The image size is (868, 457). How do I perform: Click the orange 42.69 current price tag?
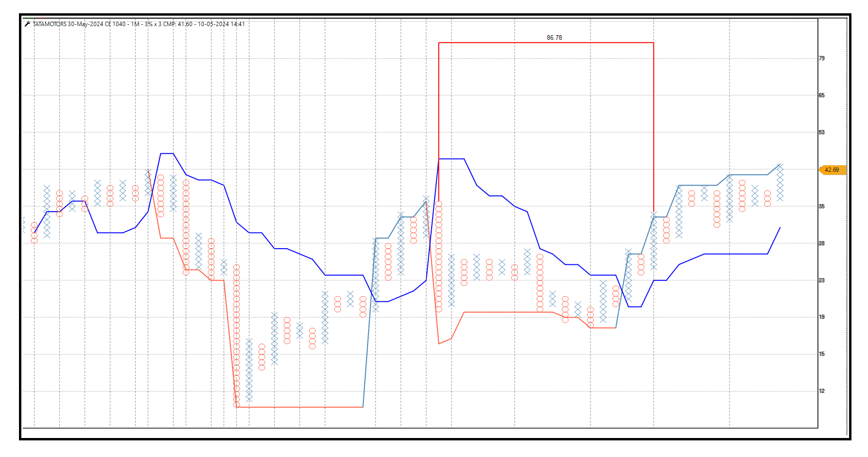[832, 170]
